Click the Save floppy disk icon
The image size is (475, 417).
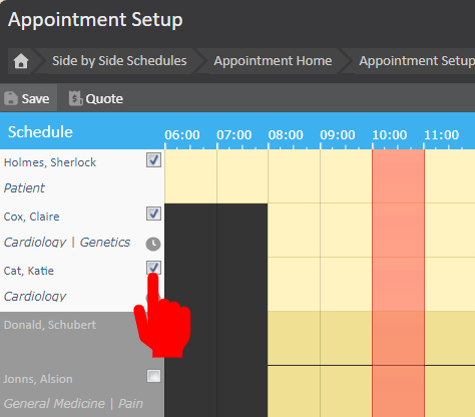tap(11, 98)
